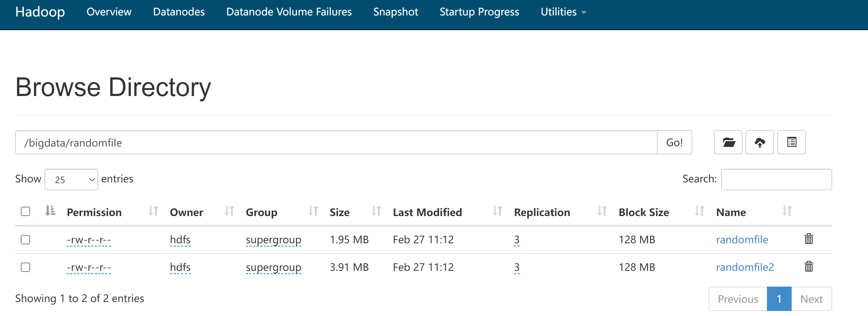Click the upload files cloud icon
The image size is (868, 316).
click(x=759, y=142)
